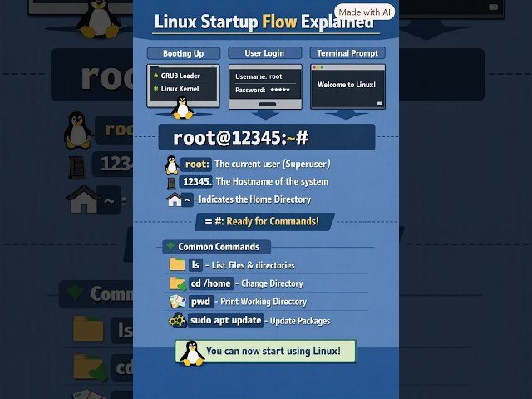The height and width of the screenshot is (399, 532).
Task: Click "You can now start using Linux!" text
Action: (x=273, y=351)
